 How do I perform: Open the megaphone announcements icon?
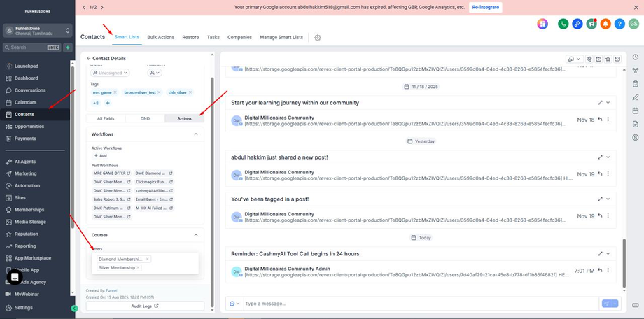(x=591, y=24)
